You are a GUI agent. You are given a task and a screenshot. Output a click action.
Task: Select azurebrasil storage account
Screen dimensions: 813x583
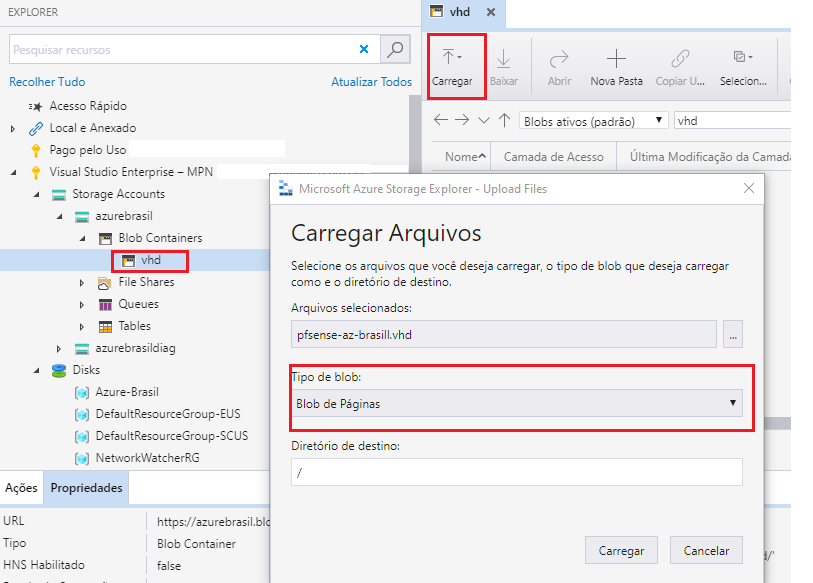pos(124,216)
